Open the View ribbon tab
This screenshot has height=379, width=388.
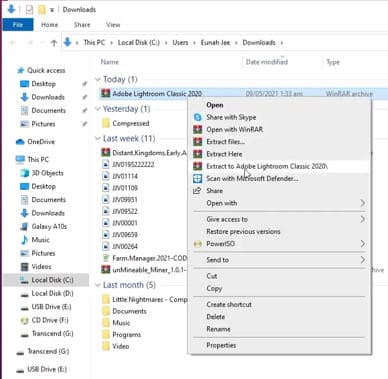[113, 25]
